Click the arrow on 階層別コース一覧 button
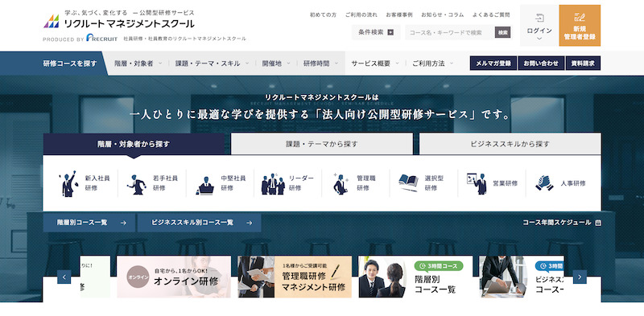Viewport: 644px width, 316px height. tap(123, 223)
